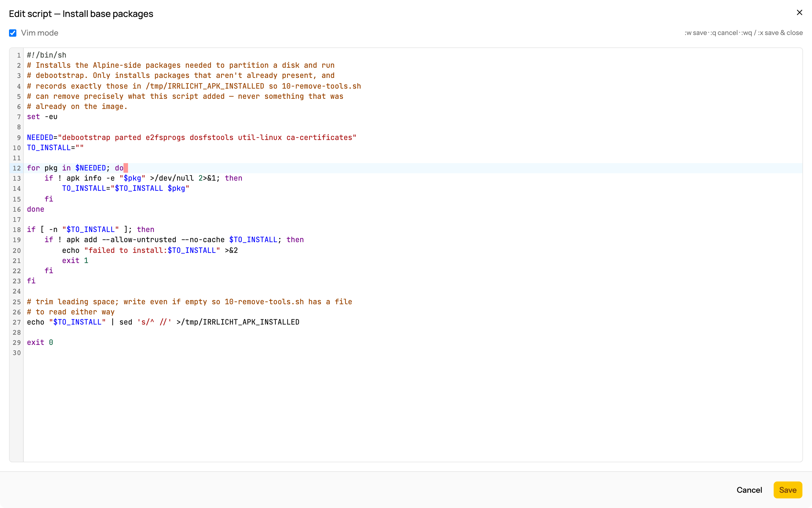Click the Vim mode label text
812x508 pixels.
click(x=39, y=33)
